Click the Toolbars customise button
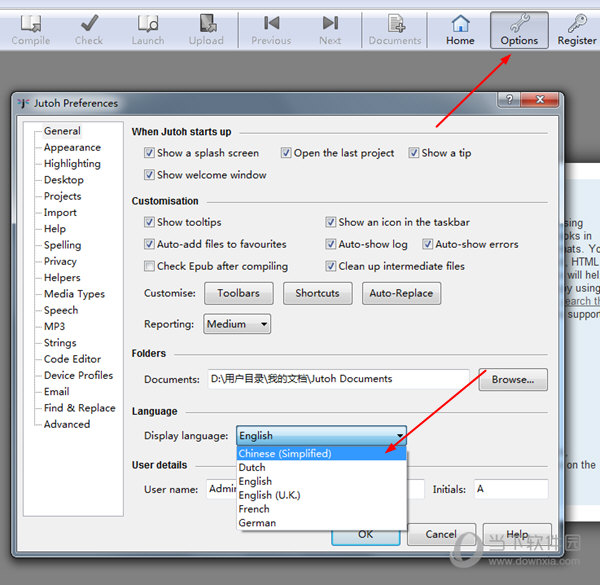Image resolution: width=600 pixels, height=585 pixels. point(239,293)
